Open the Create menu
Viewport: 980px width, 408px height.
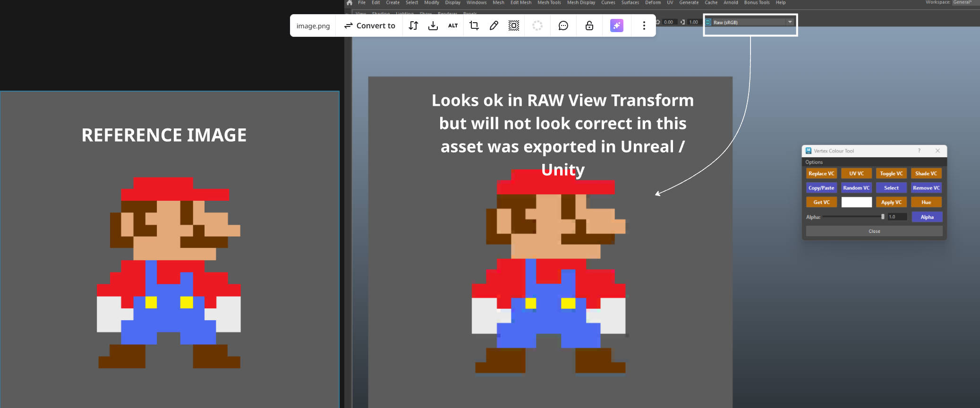[x=393, y=2]
